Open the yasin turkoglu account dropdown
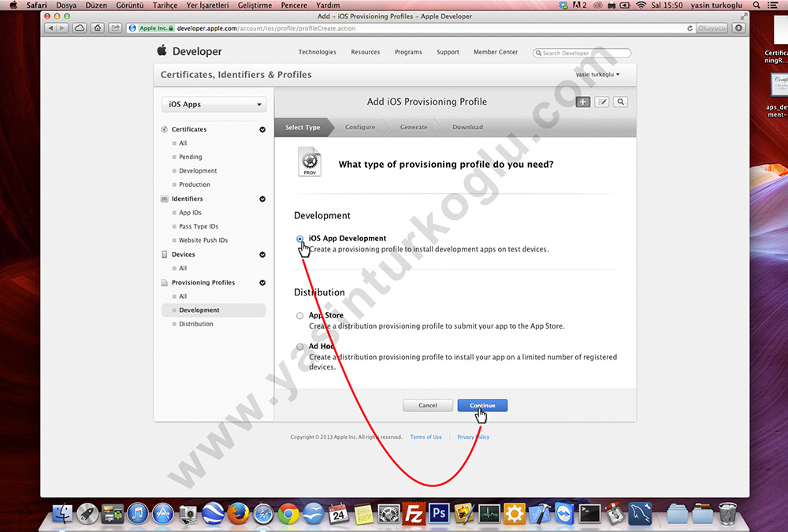The height and width of the screenshot is (532, 788). pos(597,74)
